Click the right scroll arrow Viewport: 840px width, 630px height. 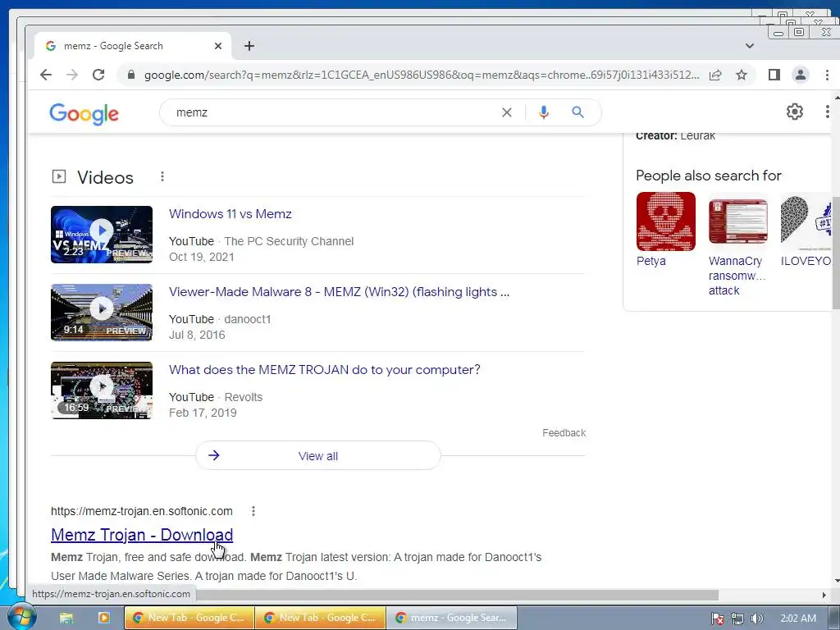pos(824,596)
